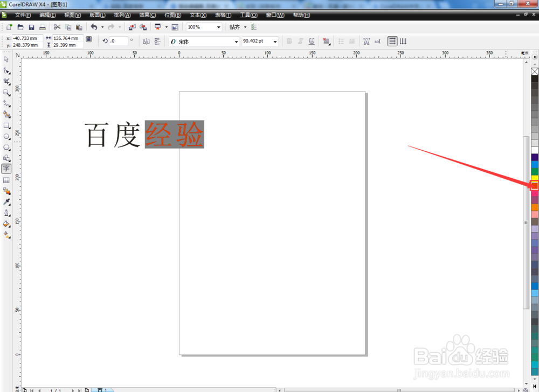Screen dimensions: 539x392
Task: Select the Smart Fill tool
Action: pos(6,114)
